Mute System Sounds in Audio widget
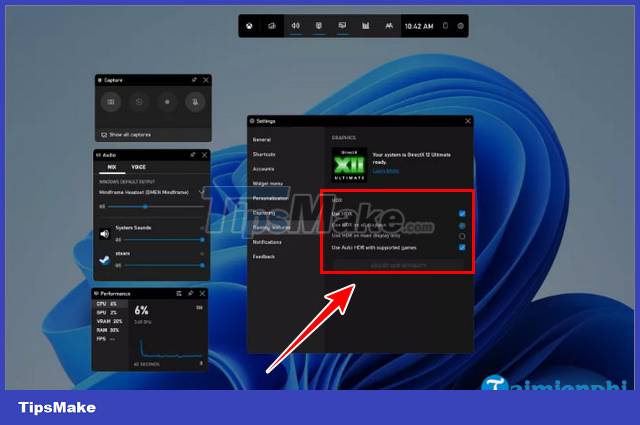This screenshot has width=640, height=425. pyautogui.click(x=202, y=228)
